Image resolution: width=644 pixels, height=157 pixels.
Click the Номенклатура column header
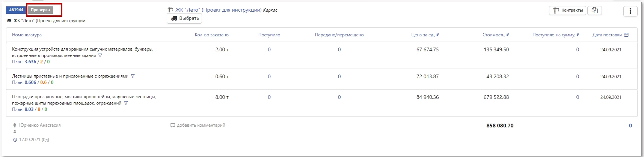point(27,35)
